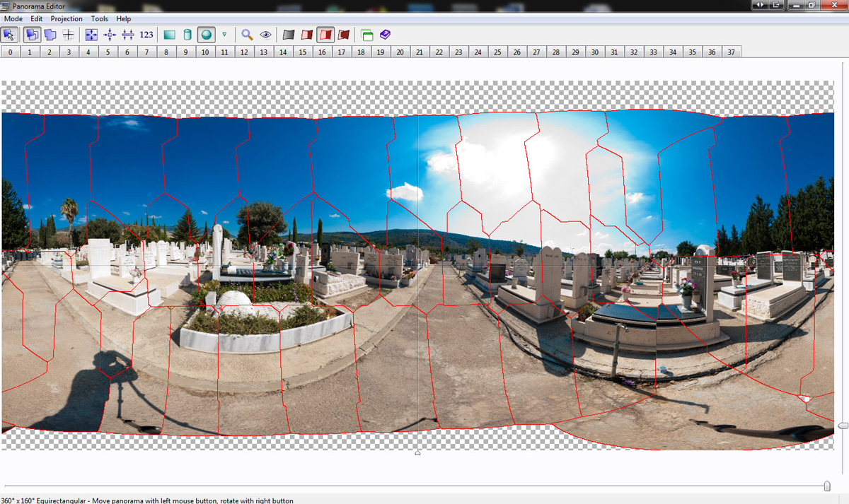
Task: Open the purple book help icon
Action: (385, 35)
